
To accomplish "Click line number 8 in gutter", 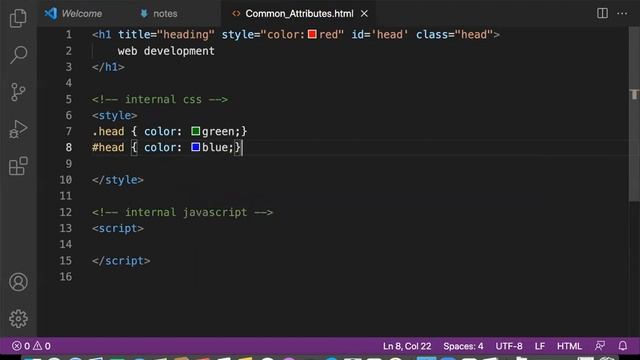I will tap(69, 147).
